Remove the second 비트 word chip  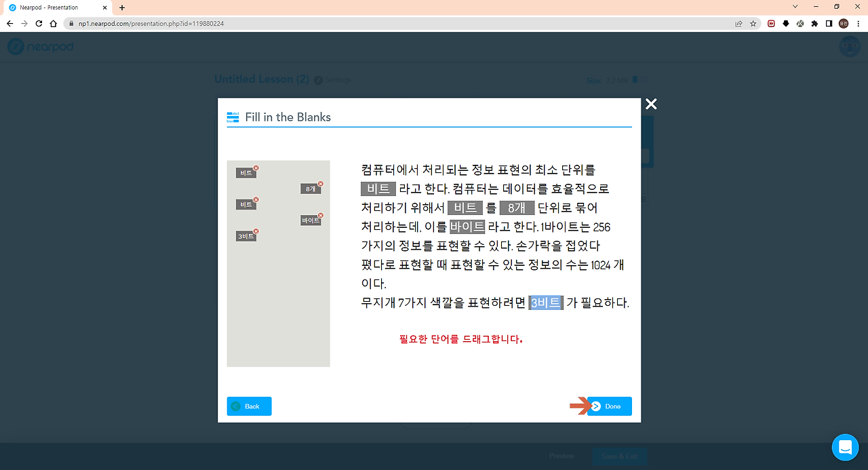pyautogui.click(x=256, y=199)
